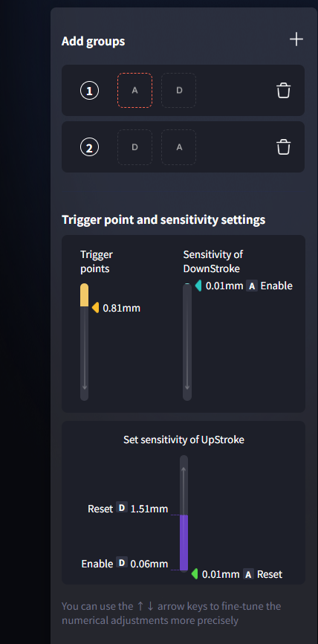Click the teal DownStroke arrow marker
Viewport: 318px width, 644px height.
[x=198, y=286]
